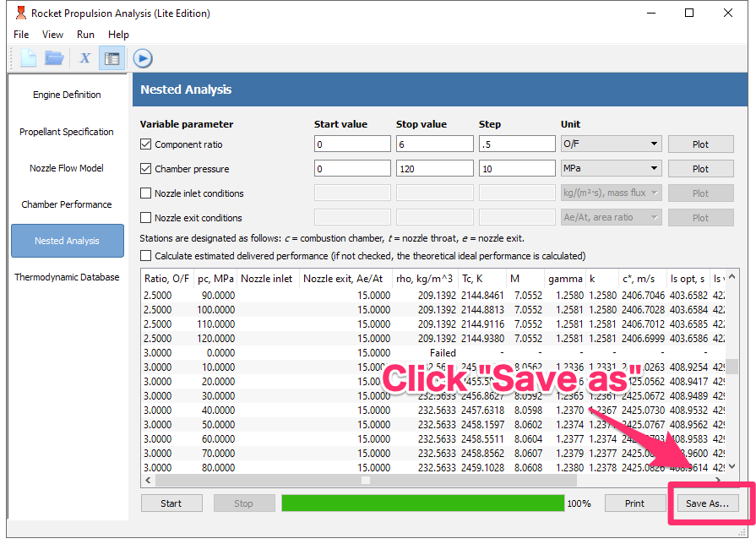Image resolution: width=756 pixels, height=544 pixels.
Task: Maximize the Rocket Propulsion Analysis window
Action: click(689, 13)
